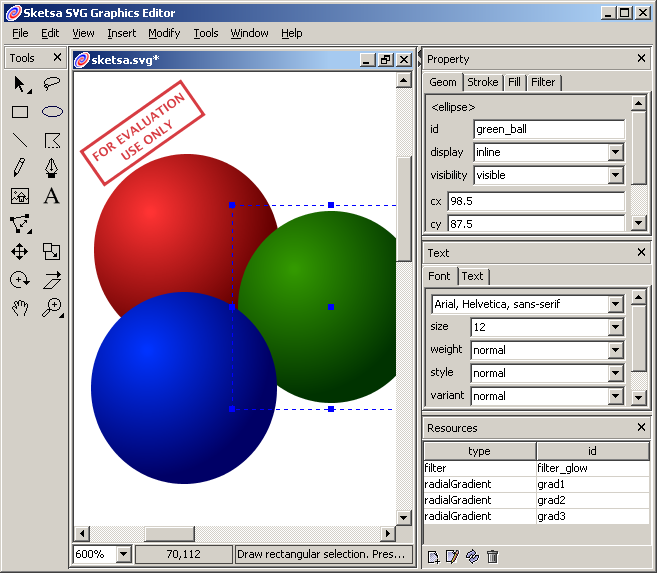Create a new resource in Resources panel
The image size is (657, 573).
[x=433, y=557]
